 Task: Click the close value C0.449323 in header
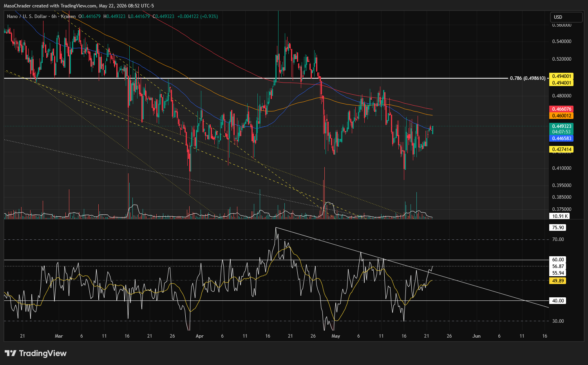pyautogui.click(x=163, y=16)
